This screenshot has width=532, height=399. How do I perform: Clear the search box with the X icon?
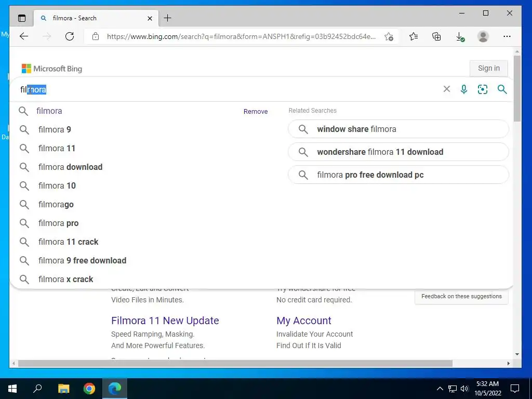(x=446, y=89)
